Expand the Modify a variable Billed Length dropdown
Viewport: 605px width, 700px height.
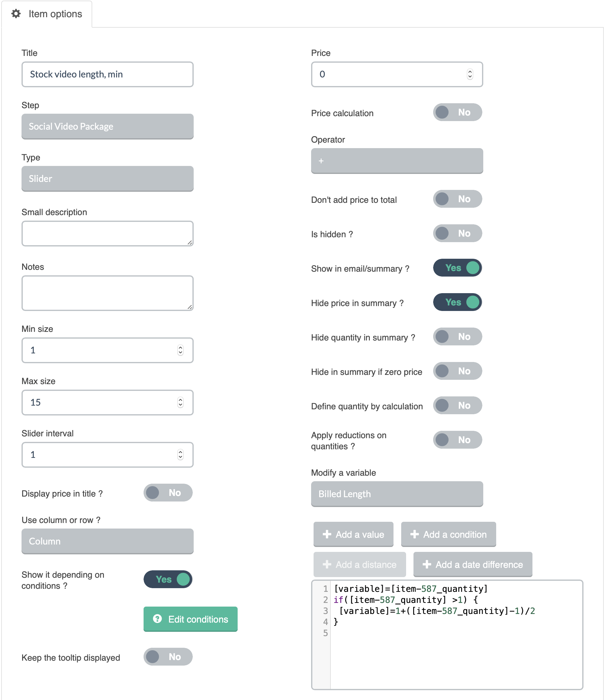[397, 494]
